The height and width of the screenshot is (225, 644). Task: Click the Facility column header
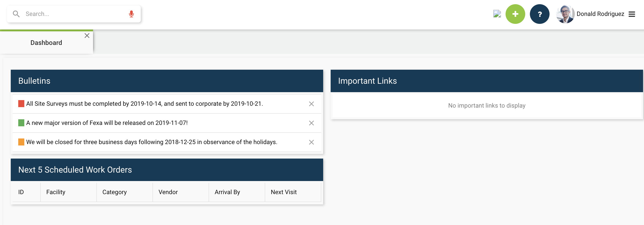[55, 192]
